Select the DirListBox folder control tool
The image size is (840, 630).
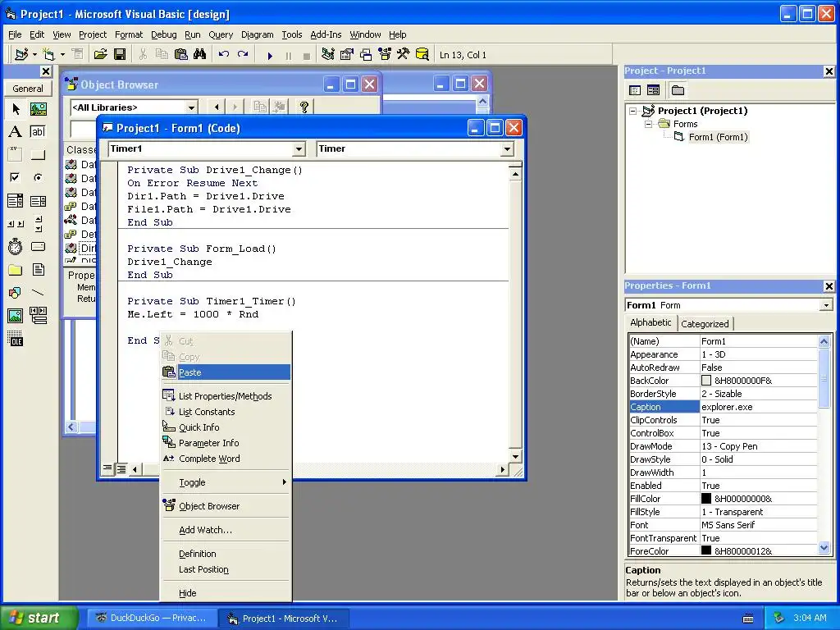pos(16,269)
